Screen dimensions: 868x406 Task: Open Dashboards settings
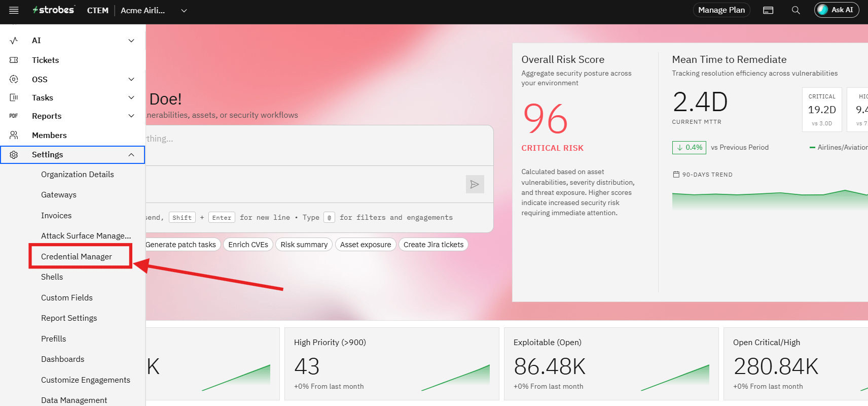point(63,359)
